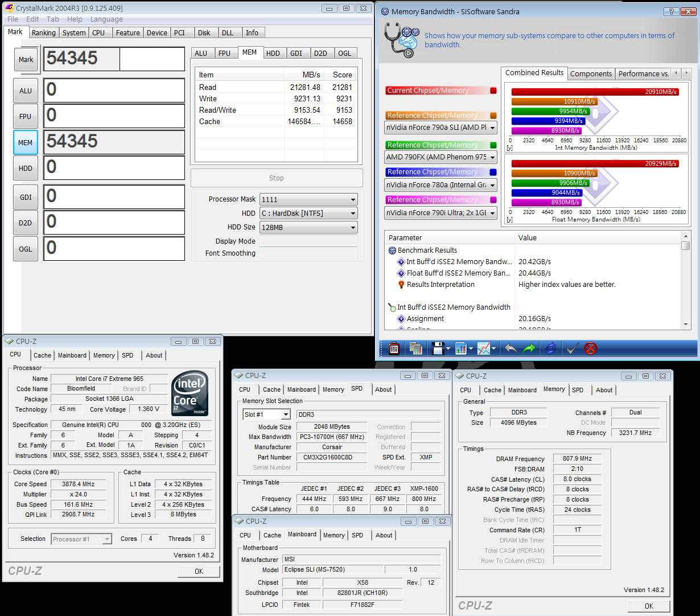Image resolution: width=700 pixels, height=616 pixels.
Task: Click the blue Reference Chipset/Memory color swatch
Action: click(493, 172)
